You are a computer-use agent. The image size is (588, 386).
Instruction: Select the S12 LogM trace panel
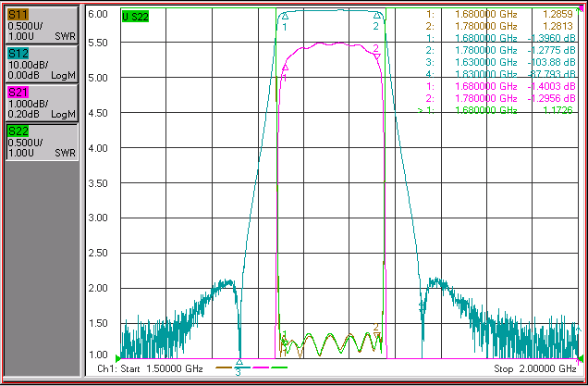42,64
